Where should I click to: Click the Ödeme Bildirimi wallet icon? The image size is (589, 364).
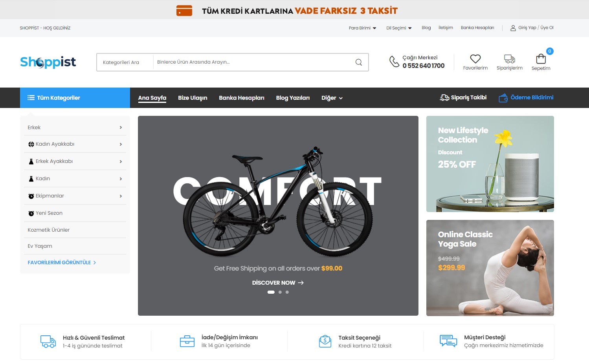(x=503, y=98)
